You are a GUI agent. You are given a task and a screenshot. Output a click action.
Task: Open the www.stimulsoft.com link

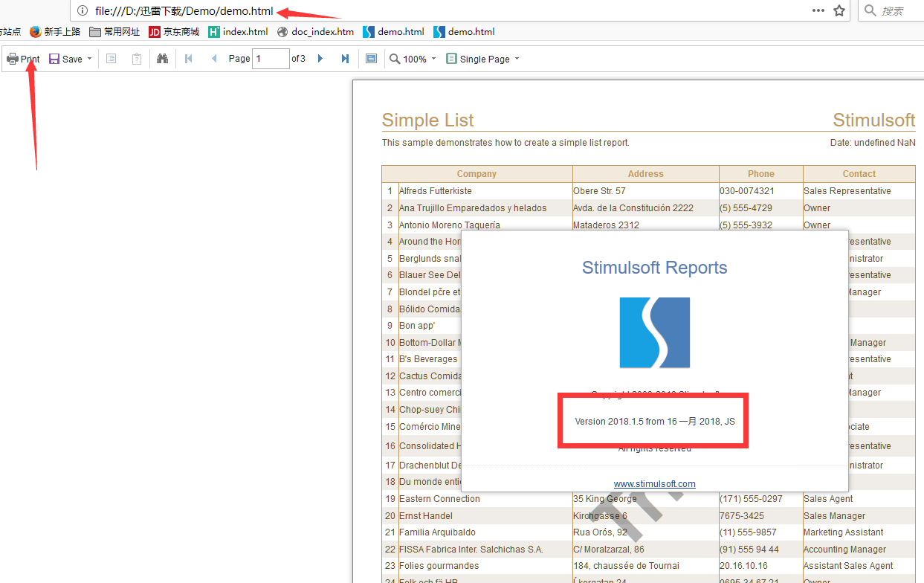(x=654, y=483)
